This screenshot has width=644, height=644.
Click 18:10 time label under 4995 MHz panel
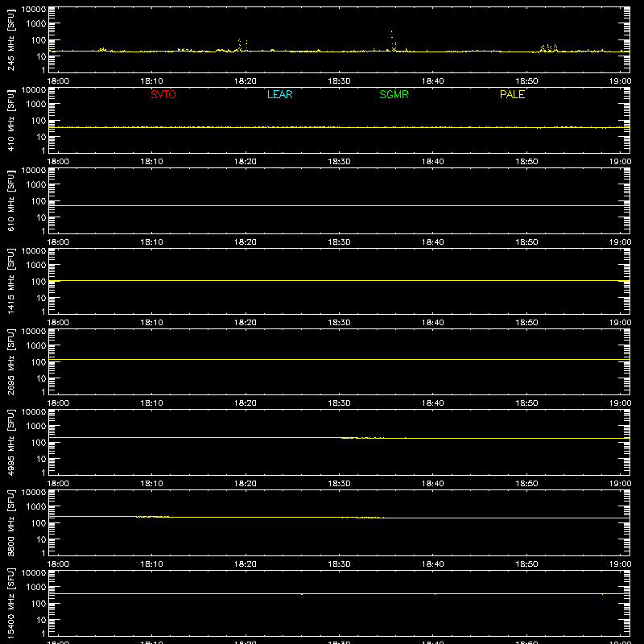point(152,484)
